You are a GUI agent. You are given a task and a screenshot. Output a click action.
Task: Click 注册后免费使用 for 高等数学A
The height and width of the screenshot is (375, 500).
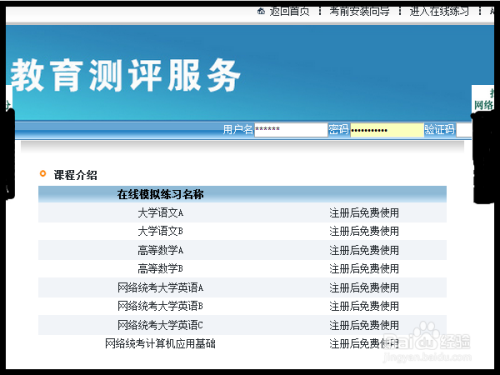tap(364, 250)
